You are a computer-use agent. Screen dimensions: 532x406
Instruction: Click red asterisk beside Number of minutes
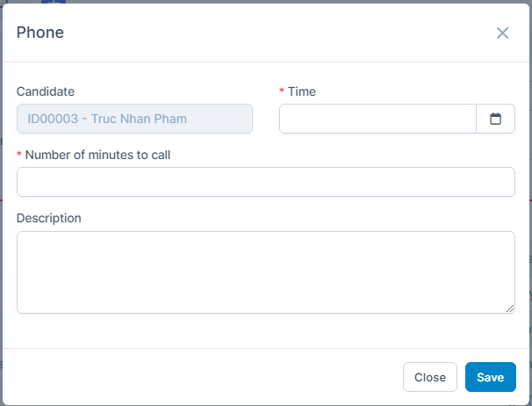(19, 156)
